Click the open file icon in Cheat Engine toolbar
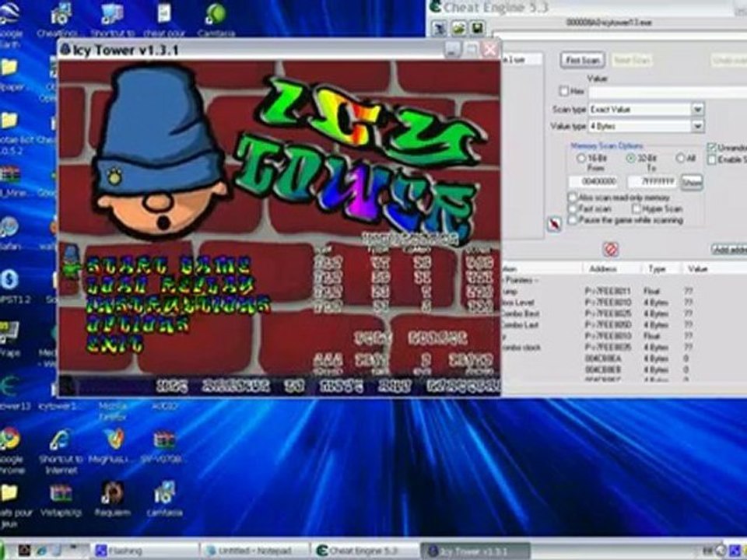The width and height of the screenshot is (747, 560). pyautogui.click(x=458, y=28)
